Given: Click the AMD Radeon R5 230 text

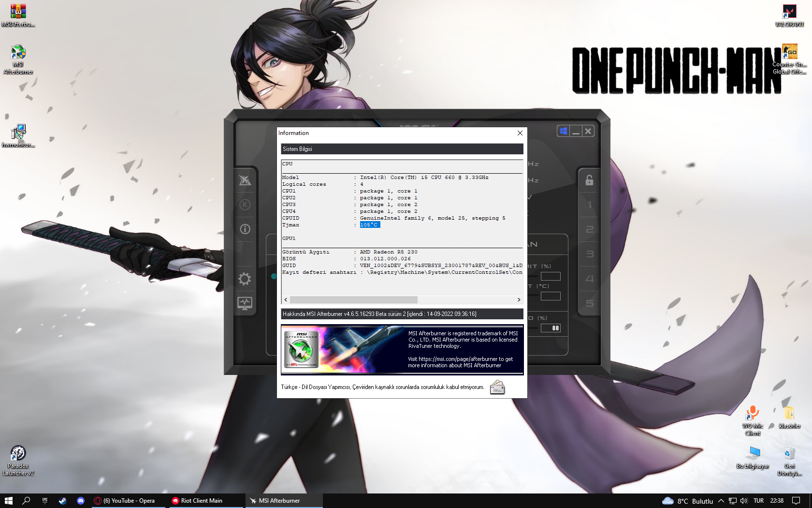Looking at the screenshot, I should (x=389, y=252).
